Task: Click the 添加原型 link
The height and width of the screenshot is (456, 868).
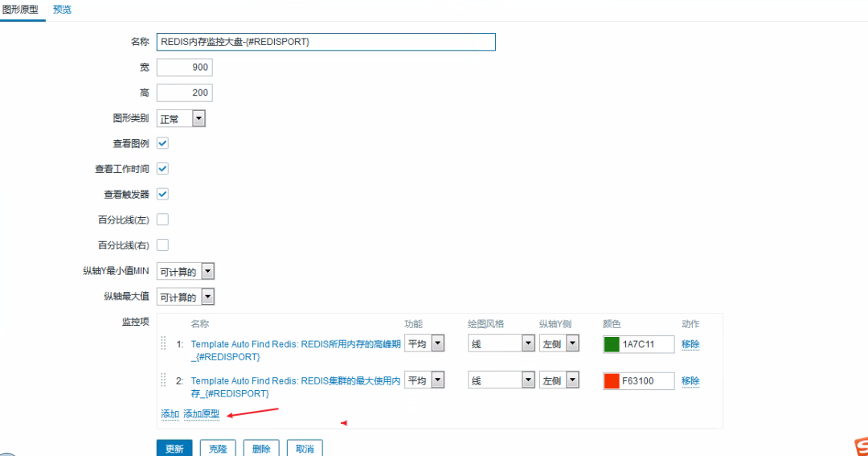Action: tap(202, 414)
